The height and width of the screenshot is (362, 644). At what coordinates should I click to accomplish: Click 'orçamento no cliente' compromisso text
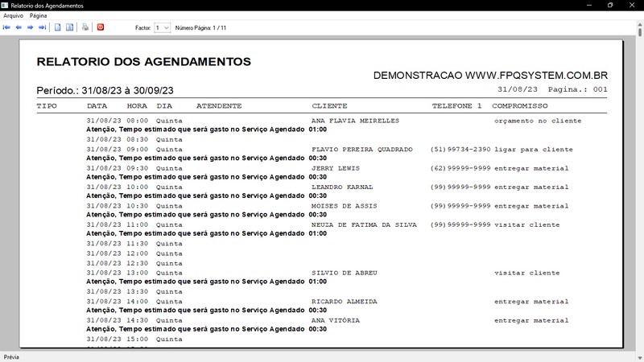click(x=538, y=121)
